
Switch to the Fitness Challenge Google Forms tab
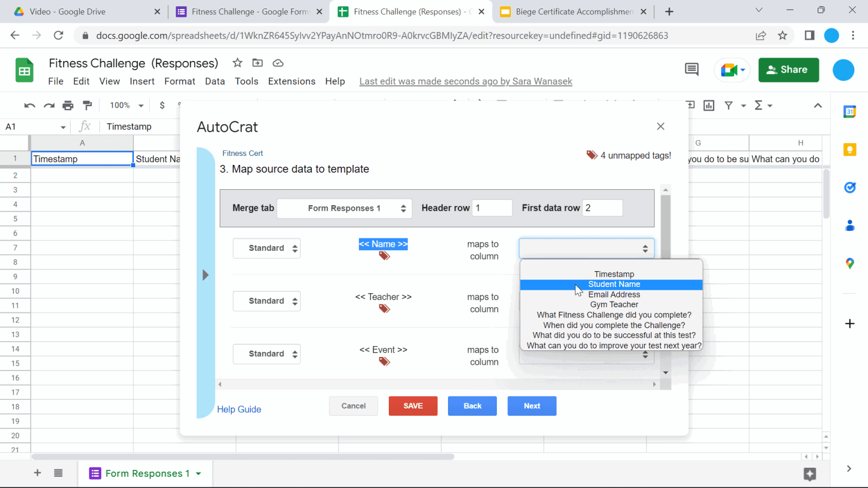point(243,11)
